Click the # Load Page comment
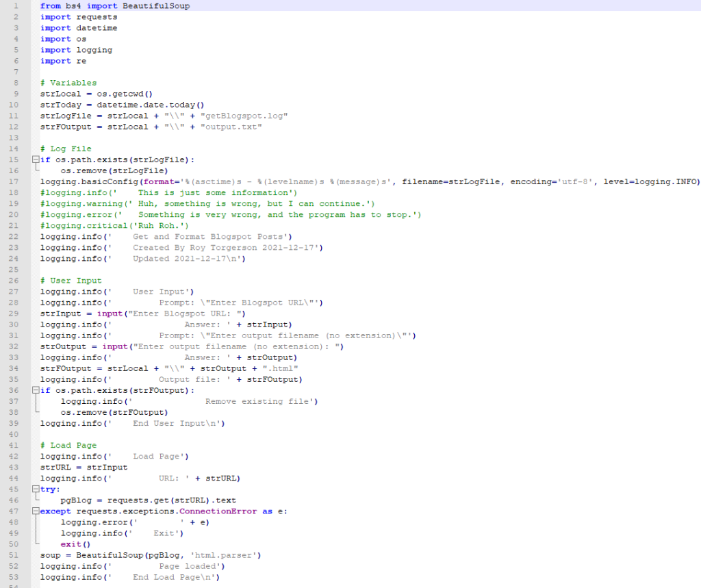The height and width of the screenshot is (588, 701). click(70, 445)
